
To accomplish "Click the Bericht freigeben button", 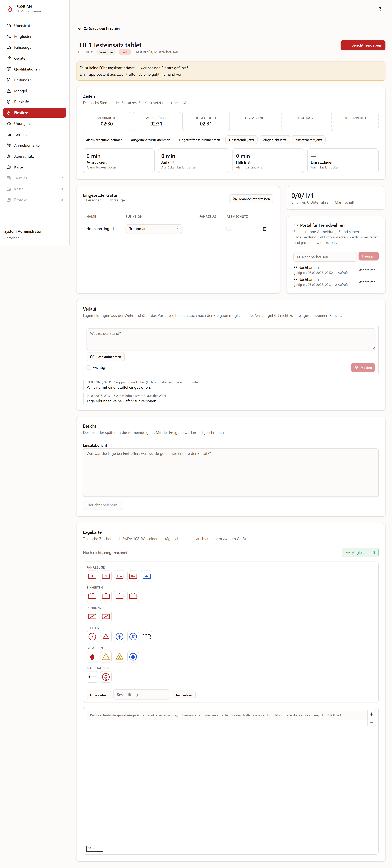I will (x=363, y=45).
